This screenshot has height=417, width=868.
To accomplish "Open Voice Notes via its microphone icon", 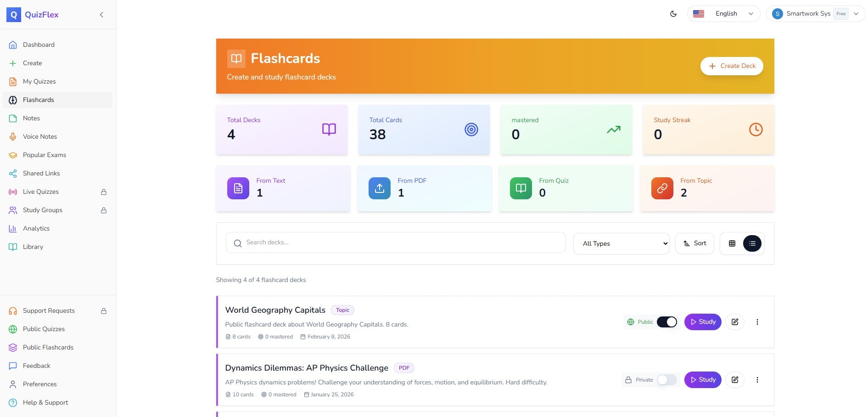I will (x=12, y=136).
